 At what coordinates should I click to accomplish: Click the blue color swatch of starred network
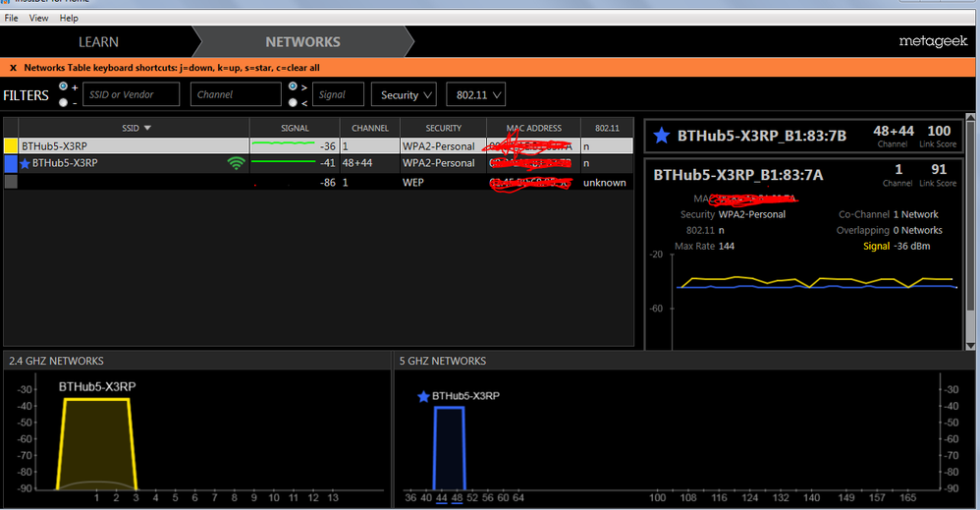click(x=11, y=163)
